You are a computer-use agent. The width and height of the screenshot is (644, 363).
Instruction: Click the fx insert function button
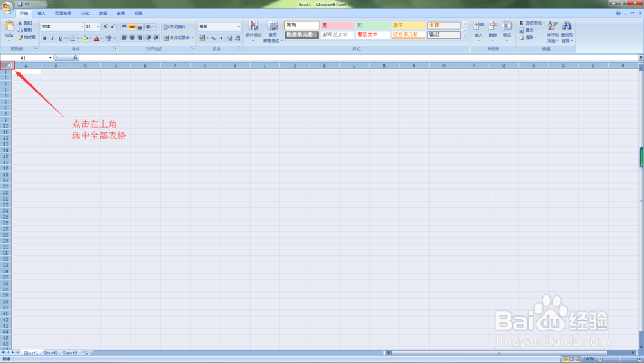click(x=75, y=58)
